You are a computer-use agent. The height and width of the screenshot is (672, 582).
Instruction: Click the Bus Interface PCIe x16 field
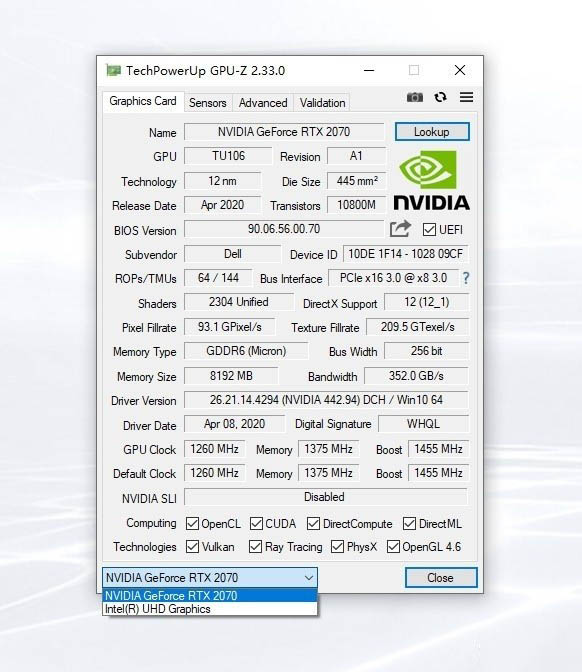click(393, 278)
